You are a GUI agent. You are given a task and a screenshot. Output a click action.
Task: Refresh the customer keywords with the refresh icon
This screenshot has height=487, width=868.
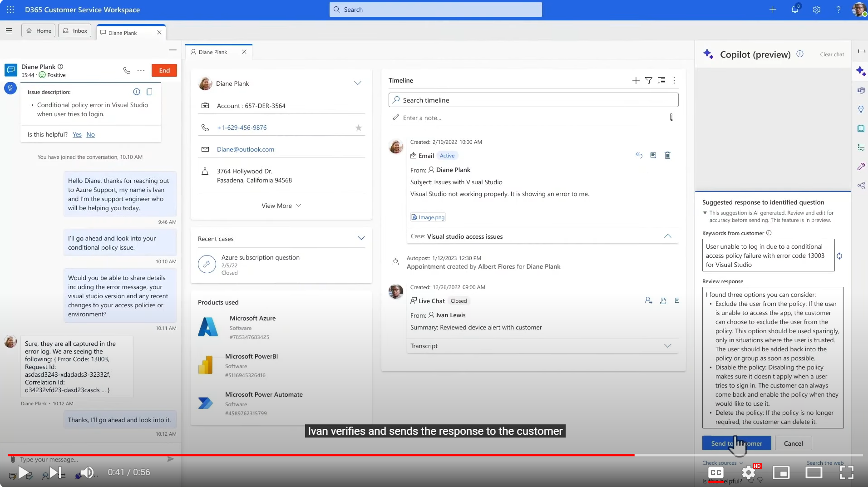(839, 256)
